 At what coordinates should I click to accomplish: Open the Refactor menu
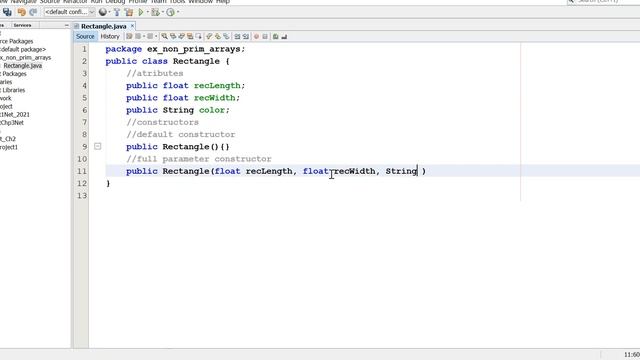(75, 2)
